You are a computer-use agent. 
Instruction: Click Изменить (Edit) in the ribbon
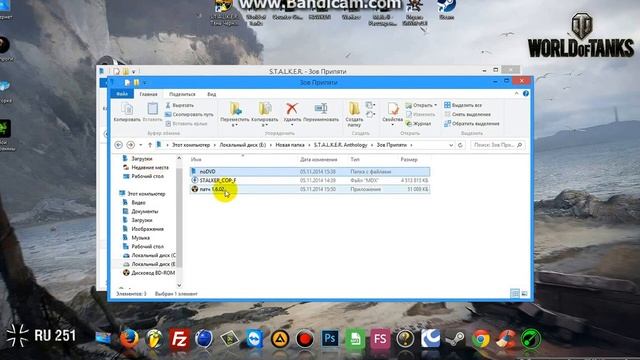tap(420, 114)
